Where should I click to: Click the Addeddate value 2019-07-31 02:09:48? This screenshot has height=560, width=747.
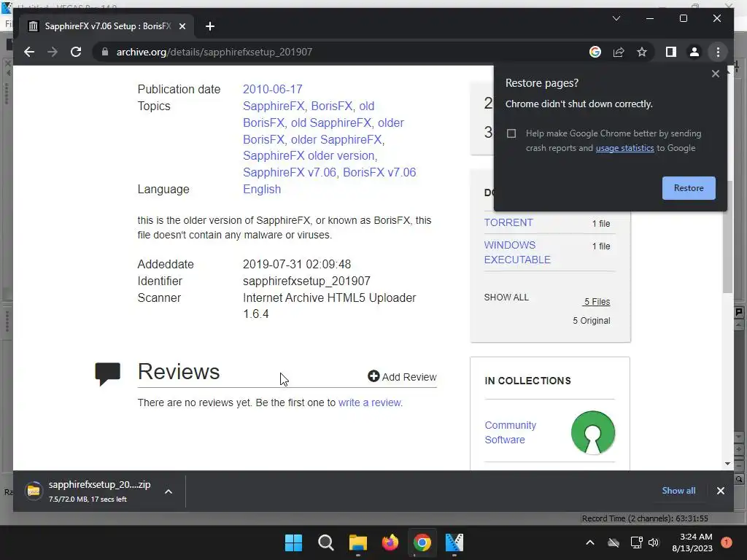pos(297,264)
